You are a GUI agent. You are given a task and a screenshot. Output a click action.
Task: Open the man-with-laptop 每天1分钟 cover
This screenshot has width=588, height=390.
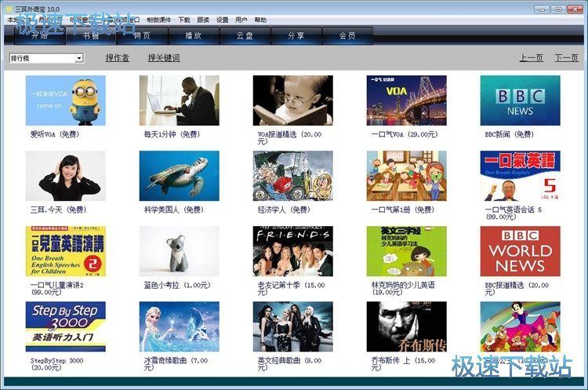click(x=180, y=100)
